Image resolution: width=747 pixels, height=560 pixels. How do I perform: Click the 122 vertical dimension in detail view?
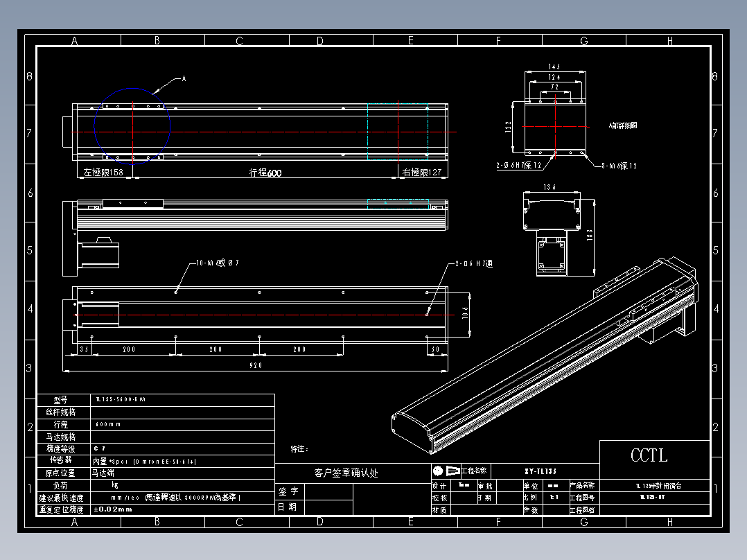(508, 127)
